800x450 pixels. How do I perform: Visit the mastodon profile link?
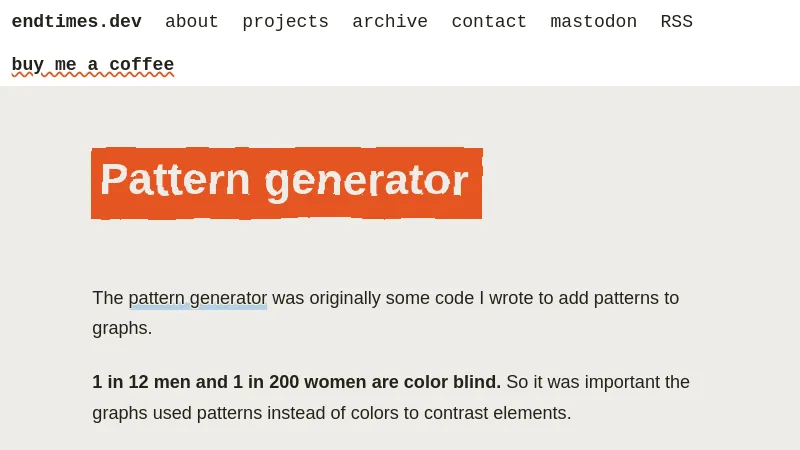593,22
